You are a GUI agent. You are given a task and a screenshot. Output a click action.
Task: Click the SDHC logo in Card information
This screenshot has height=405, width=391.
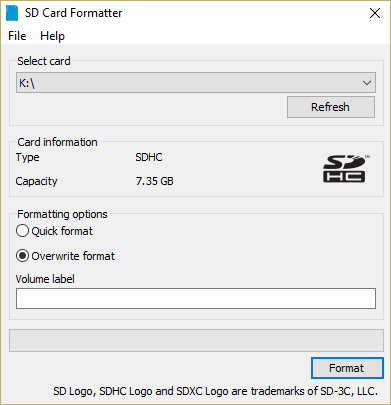click(x=345, y=168)
